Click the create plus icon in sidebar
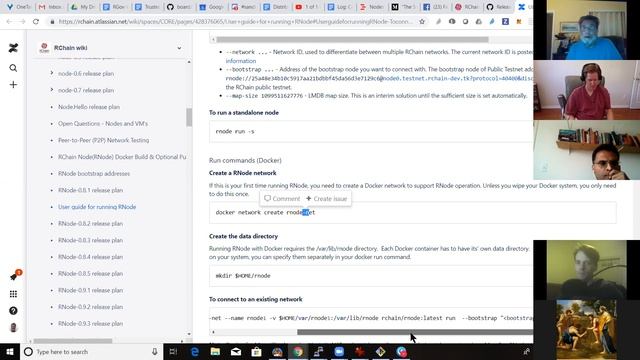The height and width of the screenshot is (360, 640). pos(13,84)
